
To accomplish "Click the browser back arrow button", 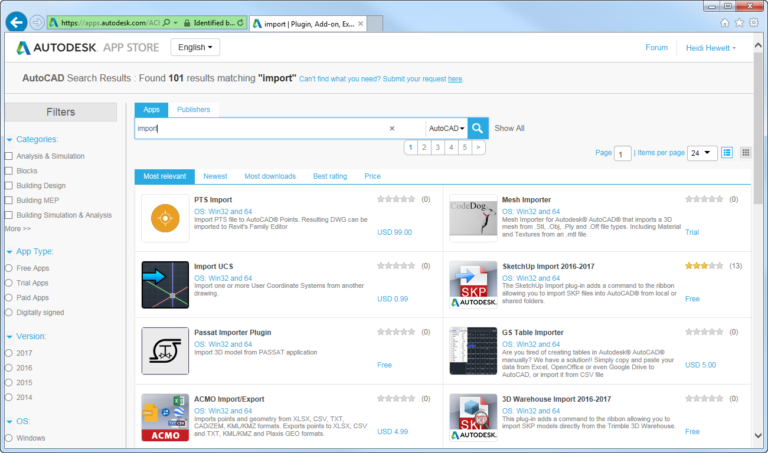I will (x=16, y=23).
